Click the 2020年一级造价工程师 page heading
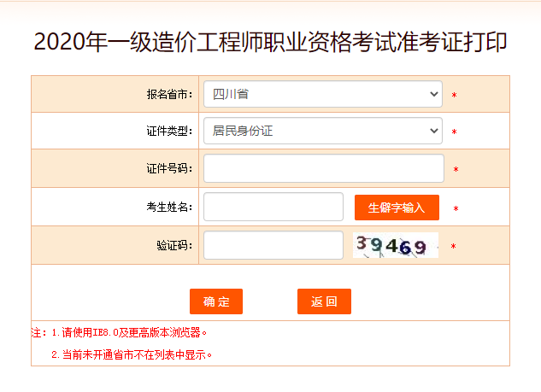 (x=270, y=41)
